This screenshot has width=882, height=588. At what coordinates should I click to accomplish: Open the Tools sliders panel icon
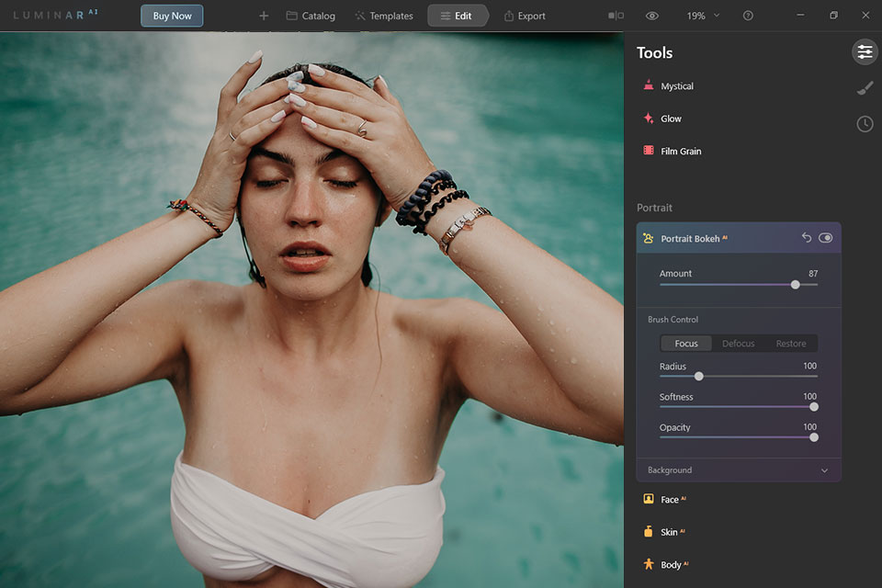pos(865,52)
